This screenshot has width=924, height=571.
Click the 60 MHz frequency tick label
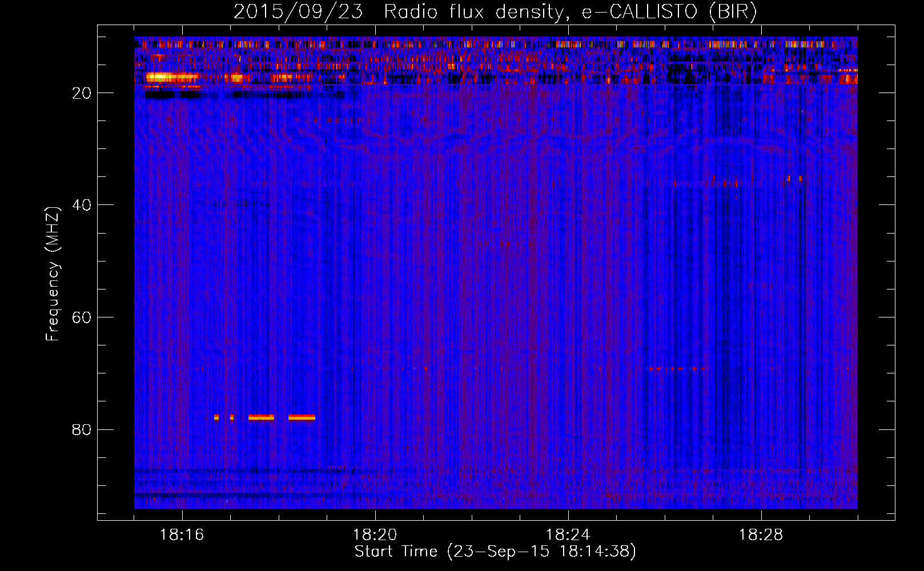click(82, 317)
